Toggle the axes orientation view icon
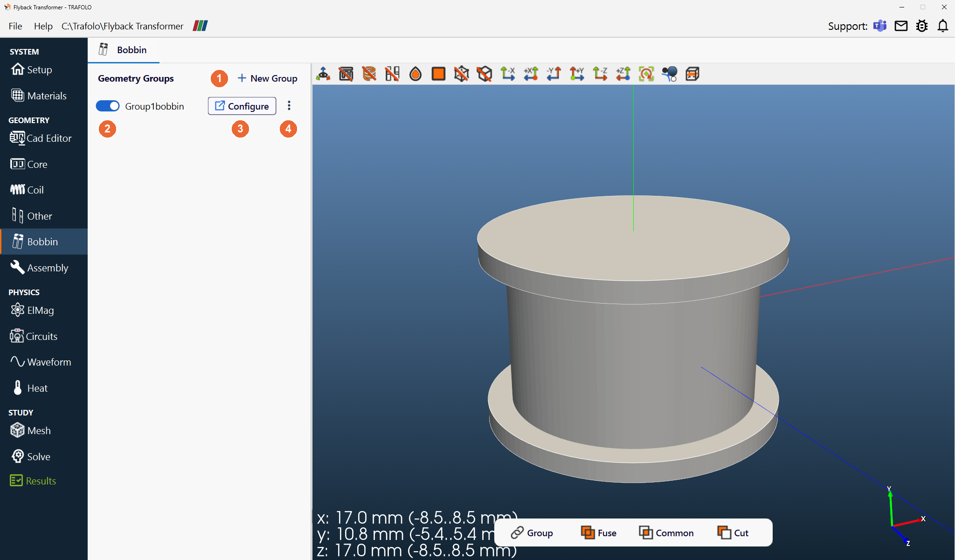955x560 pixels. (323, 74)
